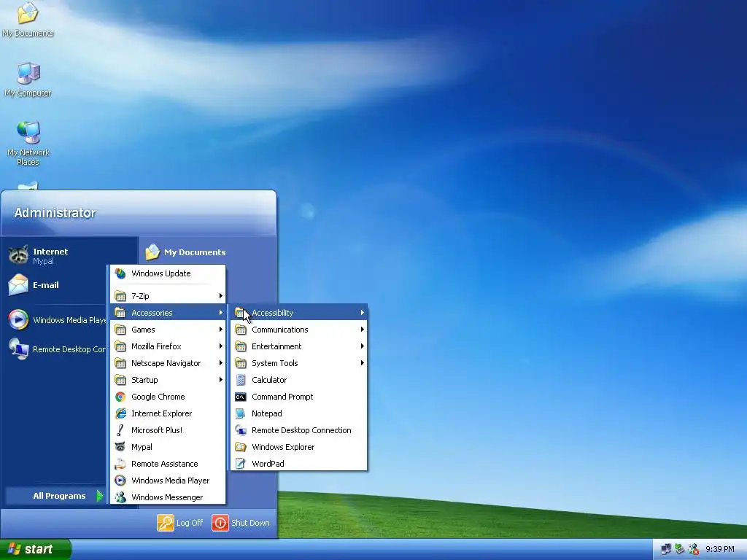Click the Accessibility label
This screenshot has height=560, width=747.
[x=273, y=313]
